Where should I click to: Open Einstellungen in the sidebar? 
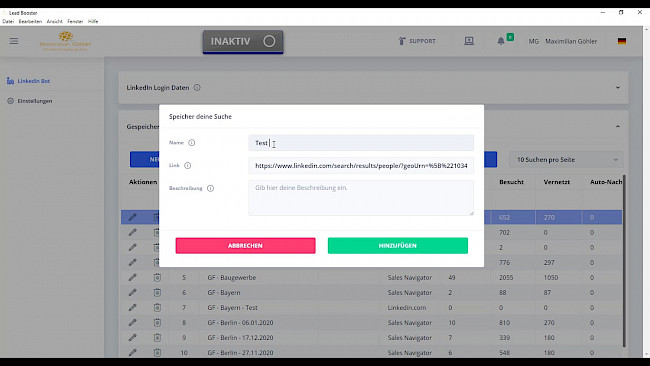35,101
